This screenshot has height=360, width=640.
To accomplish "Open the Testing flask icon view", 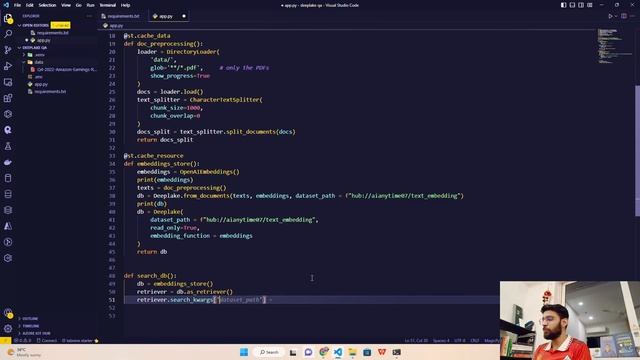I will pos(8,146).
